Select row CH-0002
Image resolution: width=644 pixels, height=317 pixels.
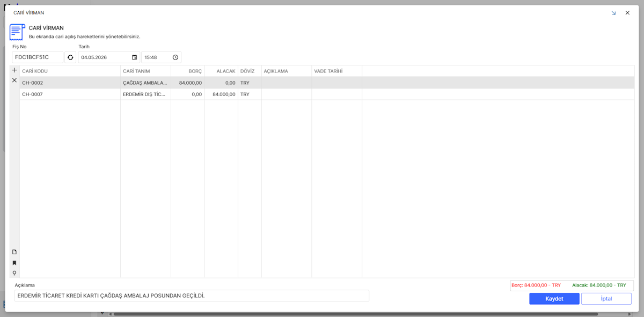tap(327, 83)
